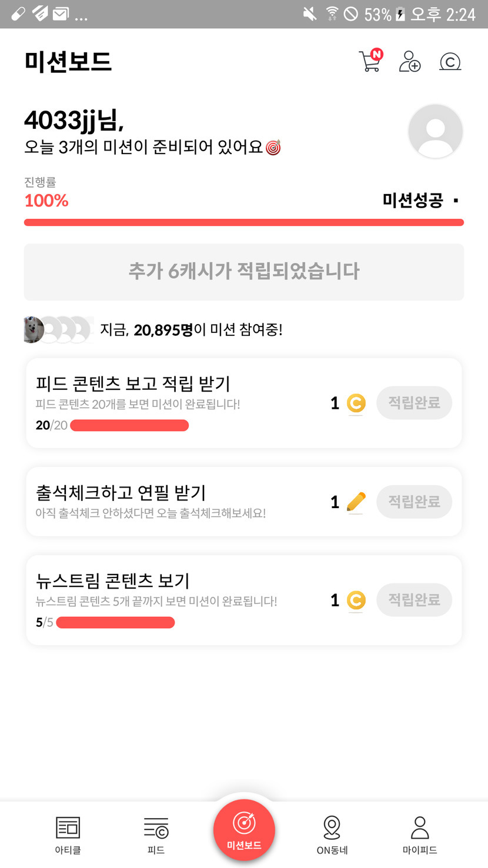Tap coin icon on feed content mission

(x=356, y=403)
